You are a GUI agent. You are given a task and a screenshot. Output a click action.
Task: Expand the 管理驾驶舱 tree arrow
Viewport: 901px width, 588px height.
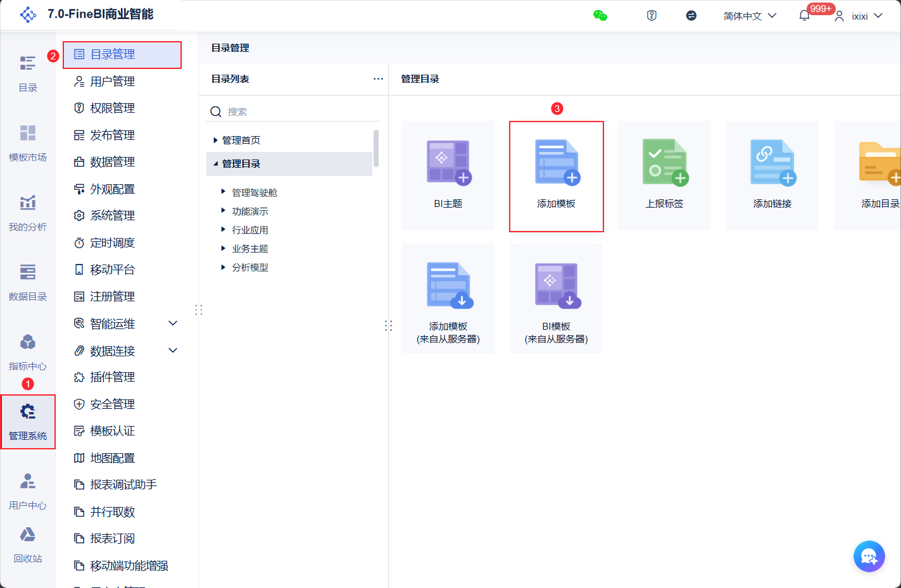click(x=224, y=192)
